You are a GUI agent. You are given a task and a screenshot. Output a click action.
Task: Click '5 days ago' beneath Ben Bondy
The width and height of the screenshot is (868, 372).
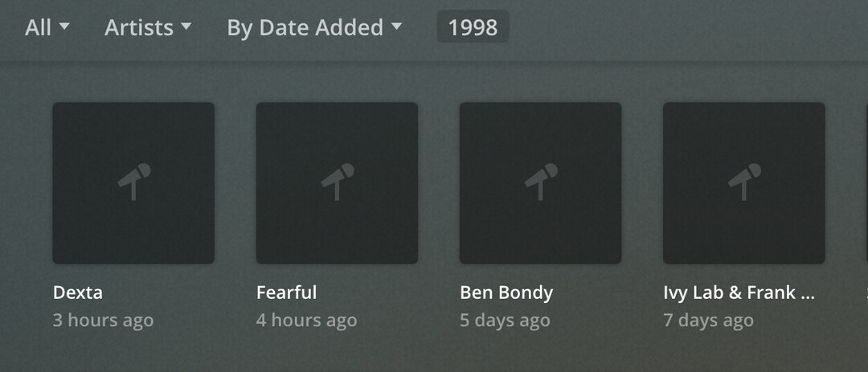pyautogui.click(x=505, y=321)
